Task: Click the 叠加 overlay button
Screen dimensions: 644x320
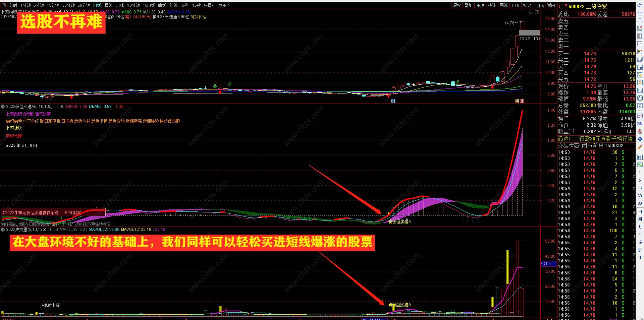Action: point(469,5)
